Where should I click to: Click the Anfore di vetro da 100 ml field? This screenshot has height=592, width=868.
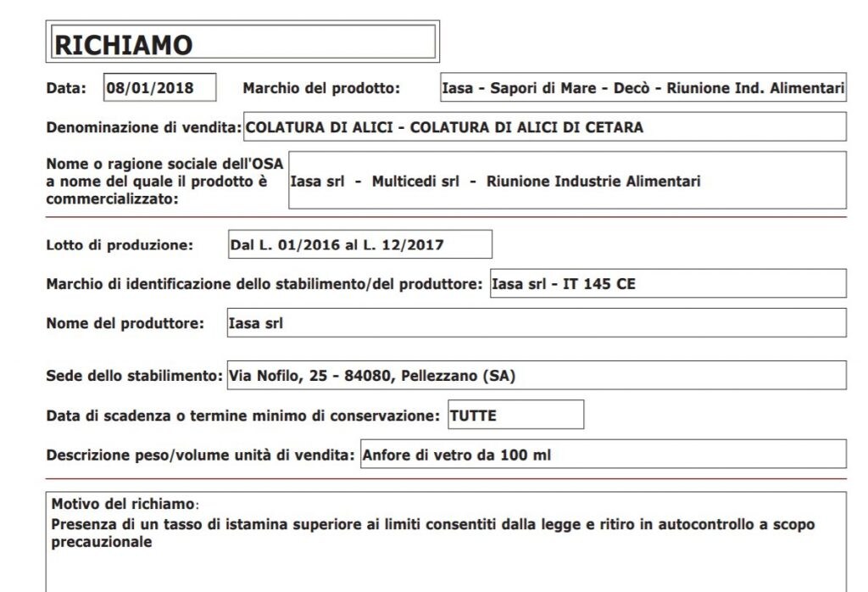coord(604,454)
